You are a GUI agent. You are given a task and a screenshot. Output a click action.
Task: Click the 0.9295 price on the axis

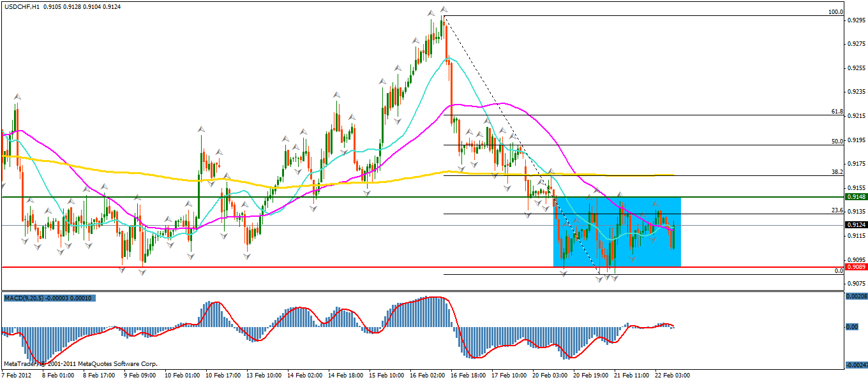[855, 20]
